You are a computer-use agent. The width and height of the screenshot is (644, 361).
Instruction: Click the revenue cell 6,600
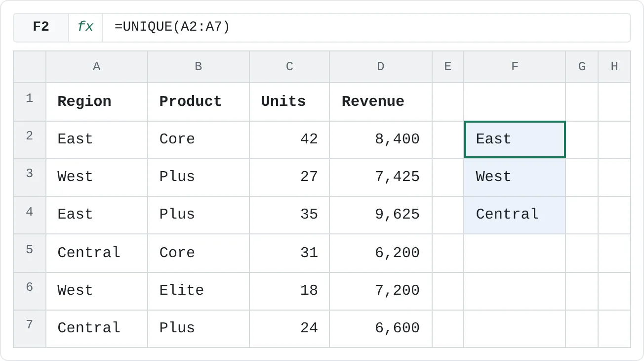pos(381,329)
